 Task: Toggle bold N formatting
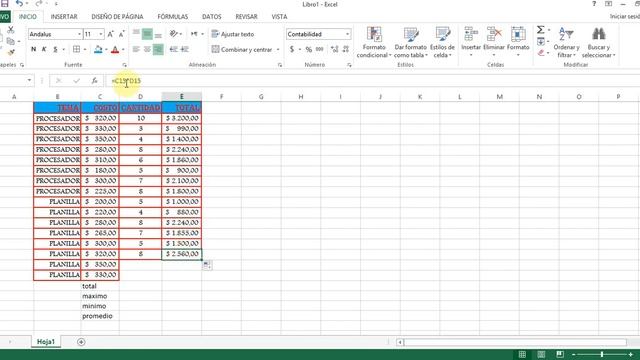pos(33,49)
